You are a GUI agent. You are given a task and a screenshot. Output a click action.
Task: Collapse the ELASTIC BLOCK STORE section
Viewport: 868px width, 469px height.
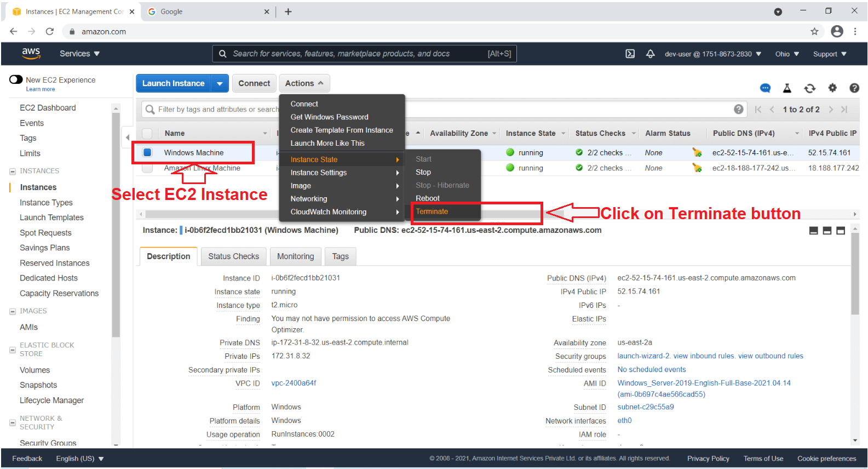click(12, 350)
